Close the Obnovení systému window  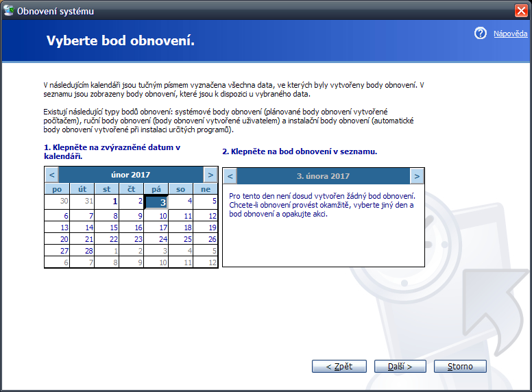[x=521, y=11]
